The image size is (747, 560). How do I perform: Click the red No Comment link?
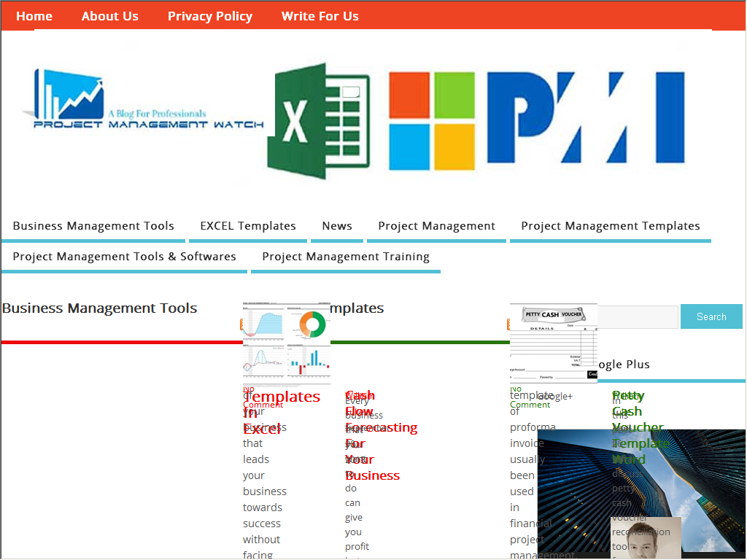[263, 397]
